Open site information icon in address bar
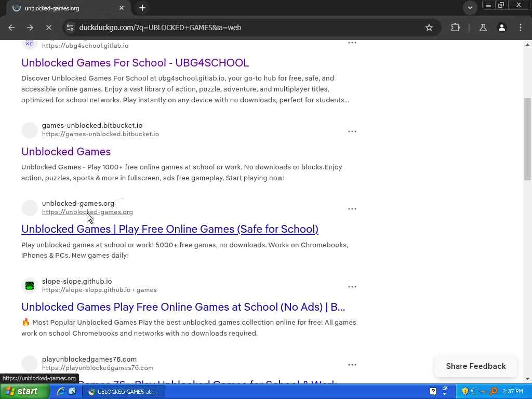Image resolution: width=532 pixels, height=399 pixels. pyautogui.click(x=70, y=28)
